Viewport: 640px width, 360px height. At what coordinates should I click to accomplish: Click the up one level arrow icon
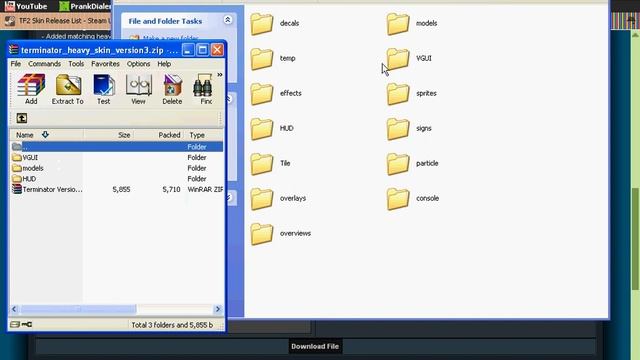[x=22, y=118]
